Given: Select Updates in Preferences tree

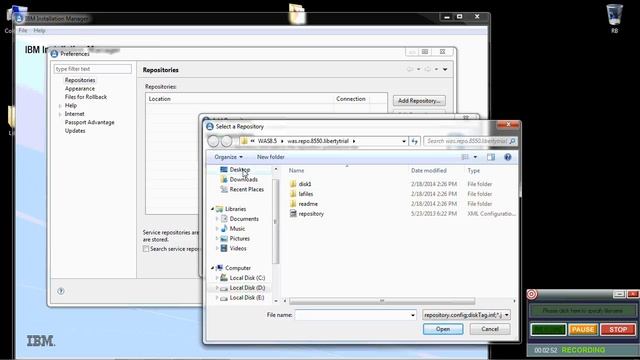Looking at the screenshot, I should pos(75,131).
